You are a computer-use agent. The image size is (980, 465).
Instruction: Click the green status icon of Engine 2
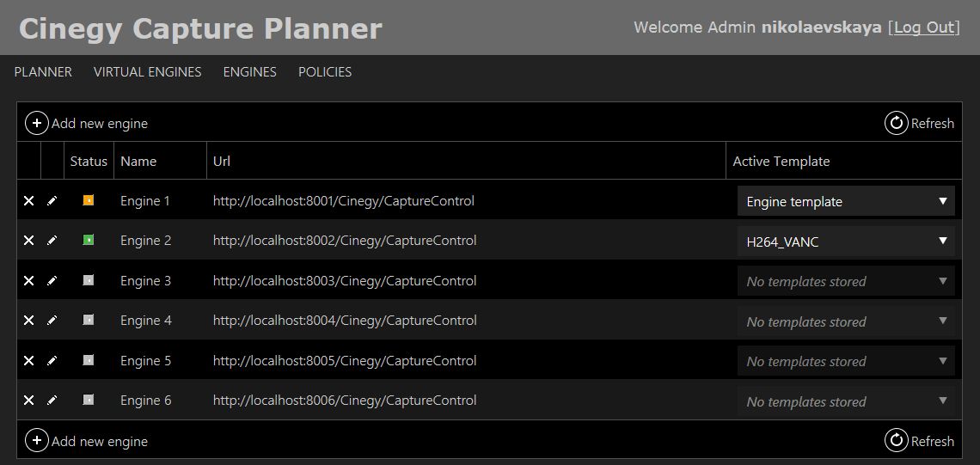click(89, 239)
